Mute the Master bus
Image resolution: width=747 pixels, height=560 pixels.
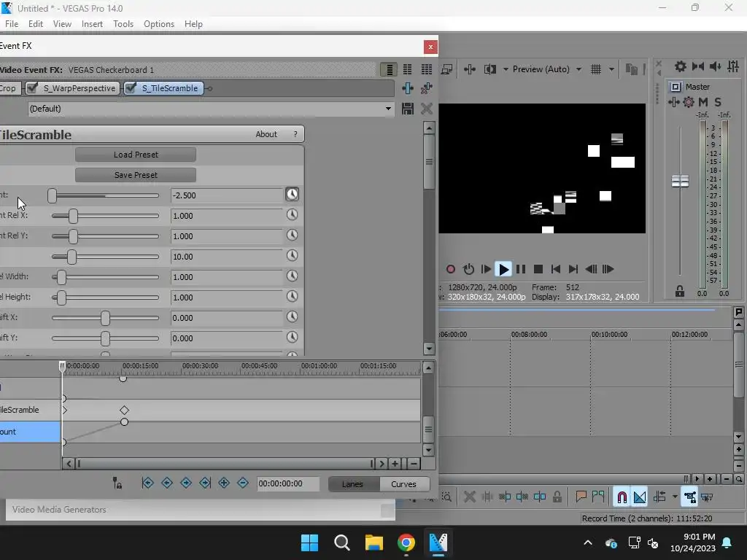[x=703, y=102]
